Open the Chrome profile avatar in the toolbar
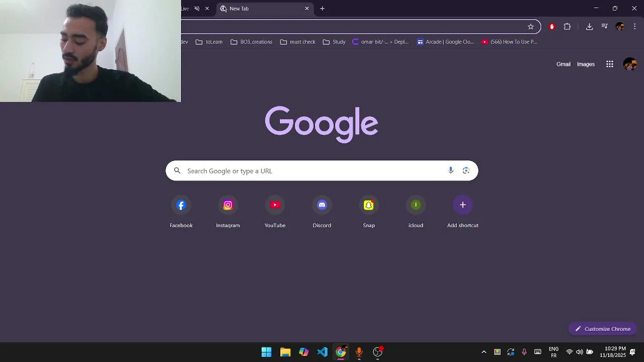The width and height of the screenshot is (644, 362). click(x=620, y=27)
